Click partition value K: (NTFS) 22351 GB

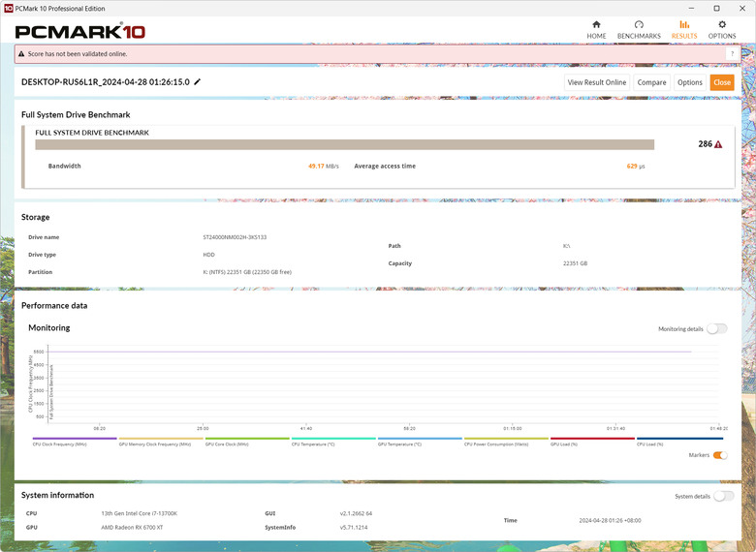247,272
